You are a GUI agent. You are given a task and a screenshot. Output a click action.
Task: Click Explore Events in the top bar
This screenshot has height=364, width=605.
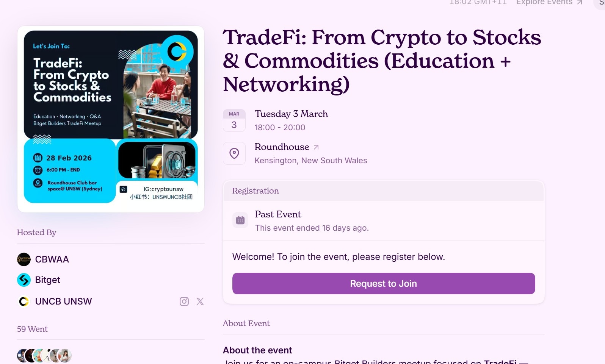[x=544, y=3]
